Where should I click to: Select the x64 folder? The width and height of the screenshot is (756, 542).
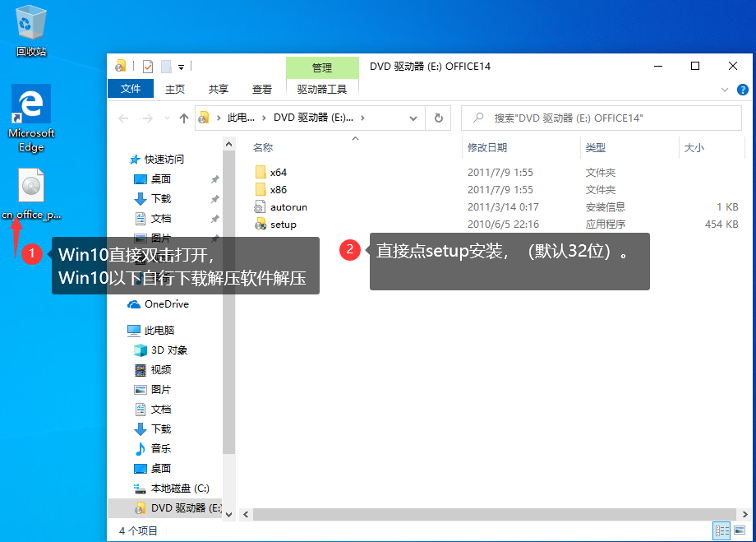click(271, 172)
